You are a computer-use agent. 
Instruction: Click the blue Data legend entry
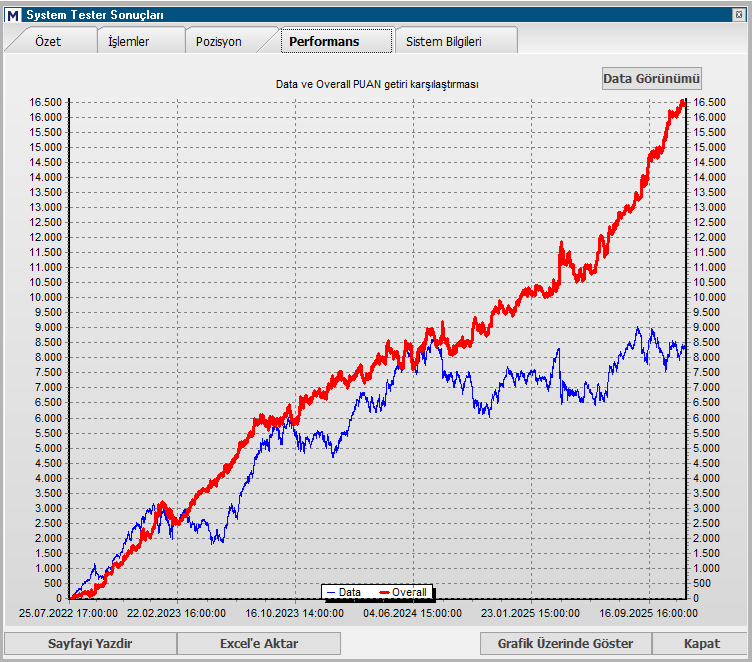[343, 592]
